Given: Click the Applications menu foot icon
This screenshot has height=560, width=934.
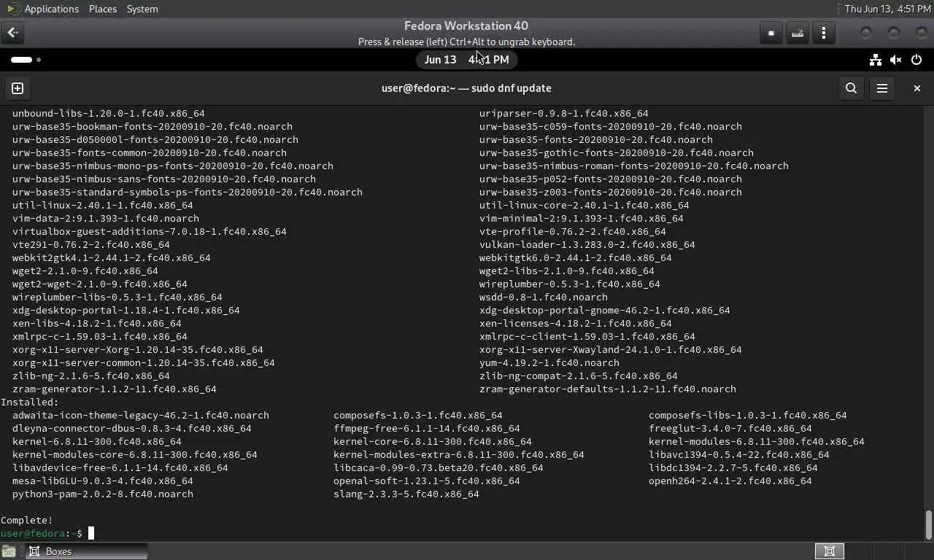Looking at the screenshot, I should 13,9.
